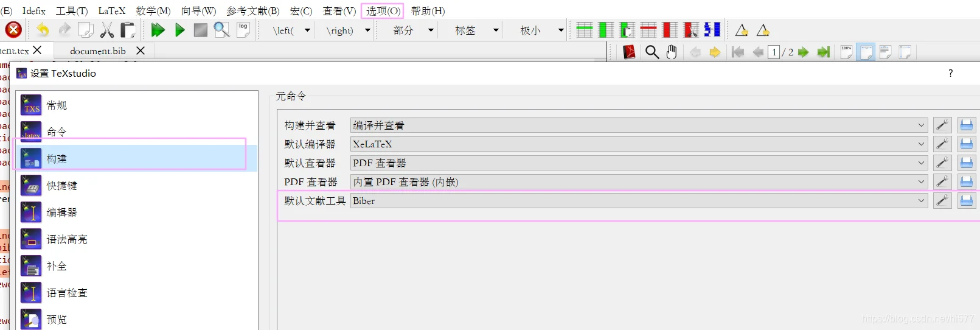Expand the 默认编译器 XeLaTeX dropdown
The width and height of the screenshot is (980, 330).
[639, 144]
